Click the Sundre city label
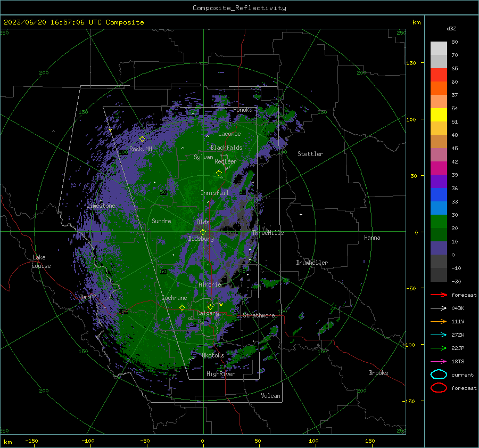Viewport: 479px width, 448px height. [x=161, y=221]
